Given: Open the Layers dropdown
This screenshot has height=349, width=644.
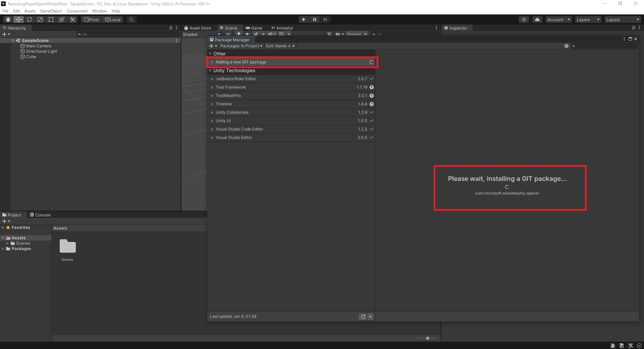Looking at the screenshot, I should click(588, 19).
